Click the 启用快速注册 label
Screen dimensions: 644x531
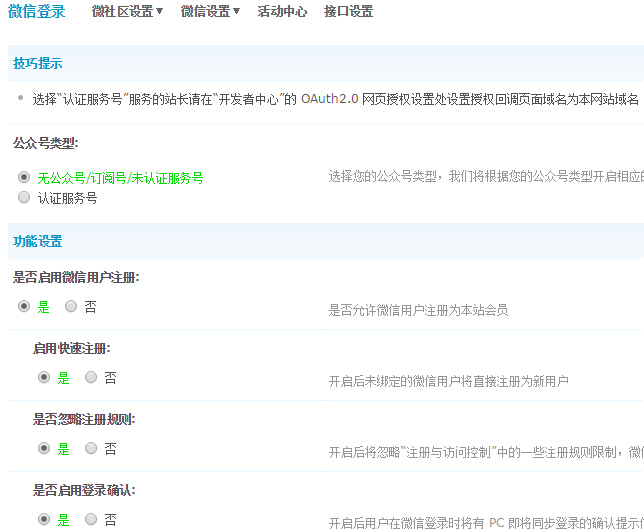(71, 348)
